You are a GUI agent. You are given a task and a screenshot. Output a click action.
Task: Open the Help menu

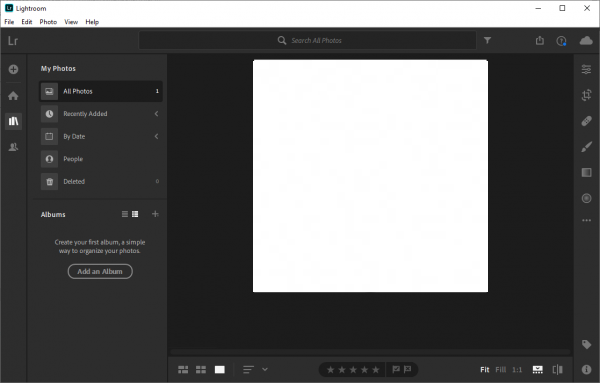(92, 22)
